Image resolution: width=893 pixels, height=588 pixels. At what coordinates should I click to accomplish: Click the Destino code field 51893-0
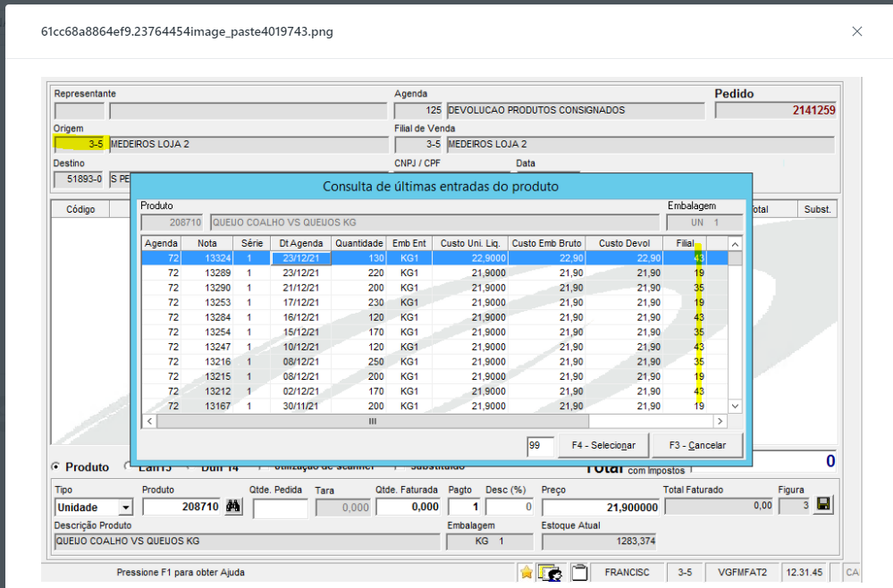(x=79, y=179)
